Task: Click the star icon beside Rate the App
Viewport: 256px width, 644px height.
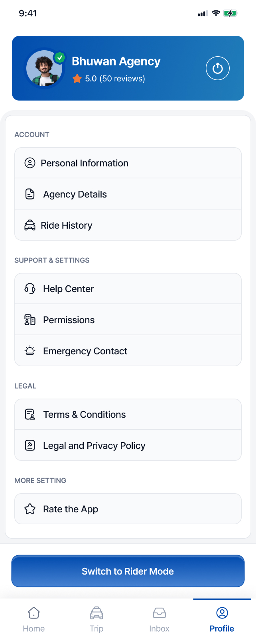Action: (x=30, y=509)
